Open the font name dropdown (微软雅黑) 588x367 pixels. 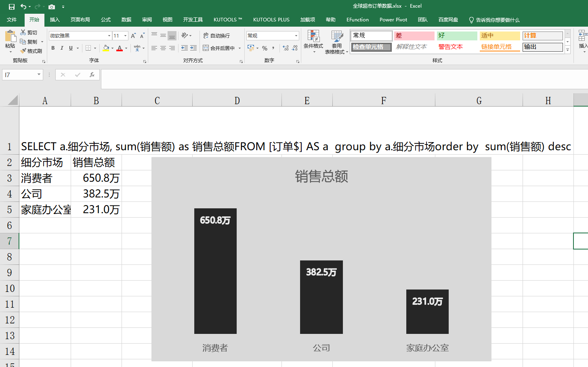[109, 36]
